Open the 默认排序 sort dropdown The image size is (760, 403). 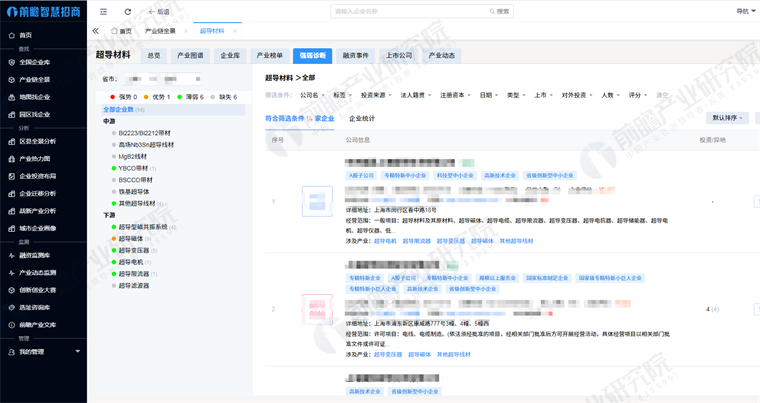tap(729, 118)
